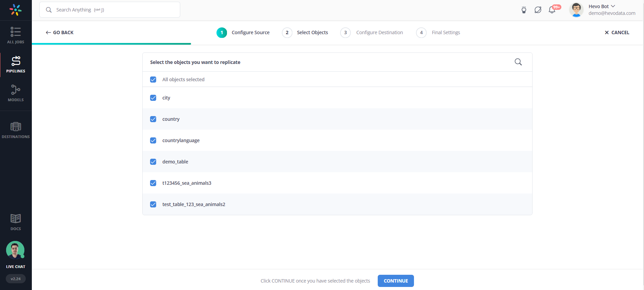Uncheck the demo_table checkbox
644x290 pixels.
[x=153, y=162]
